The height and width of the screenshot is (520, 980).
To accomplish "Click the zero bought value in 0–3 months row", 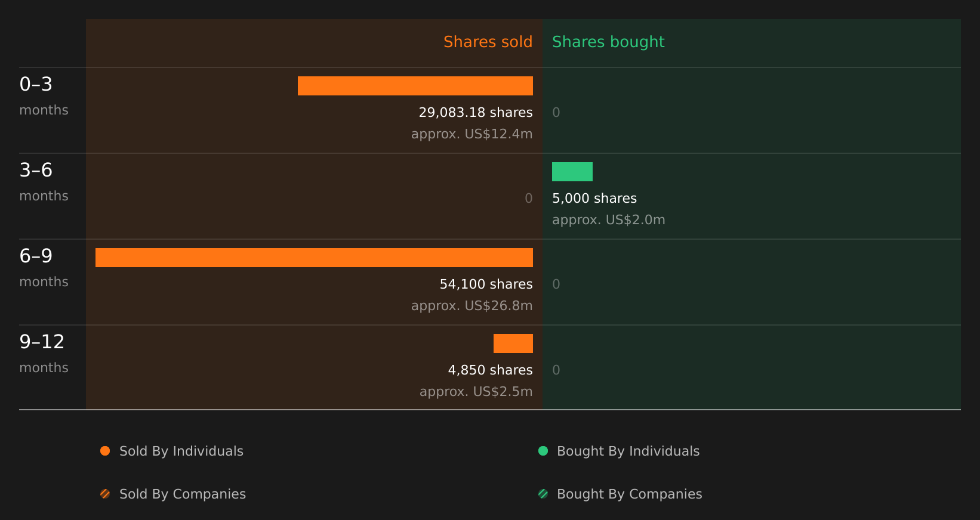I will pyautogui.click(x=556, y=113).
